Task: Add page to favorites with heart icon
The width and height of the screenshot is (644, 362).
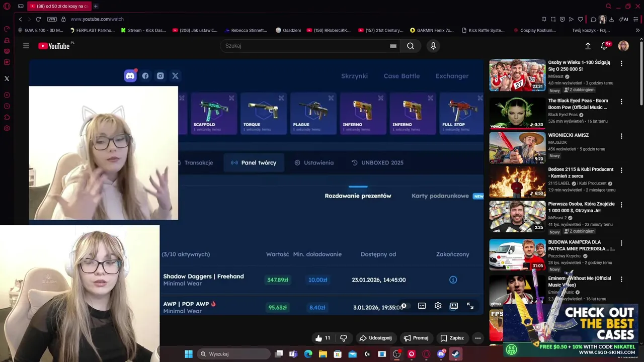Action: point(580,19)
